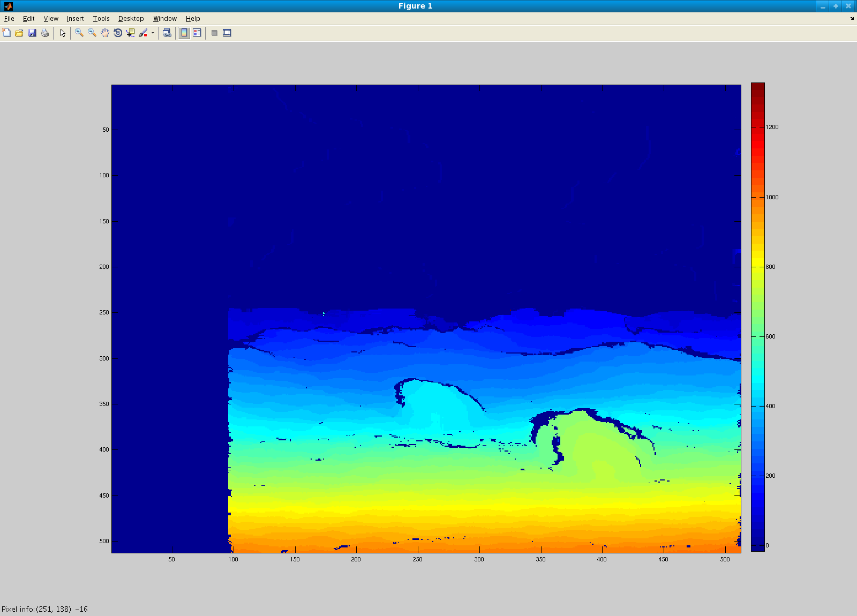857x616 pixels.
Task: Close the Figure 1 window
Action: (848, 6)
